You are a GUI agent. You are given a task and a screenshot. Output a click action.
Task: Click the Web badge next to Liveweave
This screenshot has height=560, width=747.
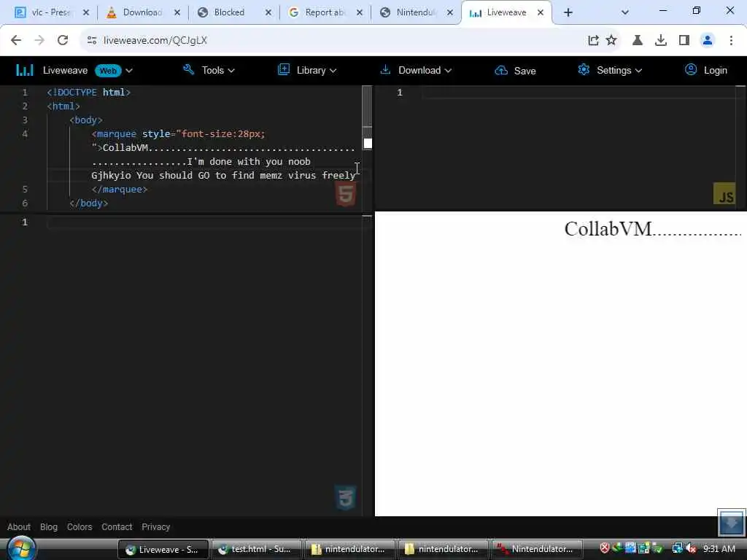pyautogui.click(x=108, y=71)
